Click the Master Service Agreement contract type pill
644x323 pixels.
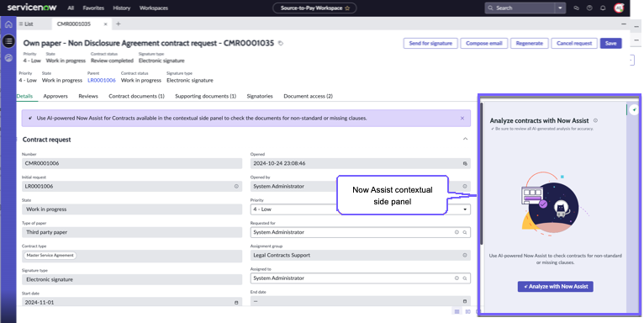[x=50, y=255]
